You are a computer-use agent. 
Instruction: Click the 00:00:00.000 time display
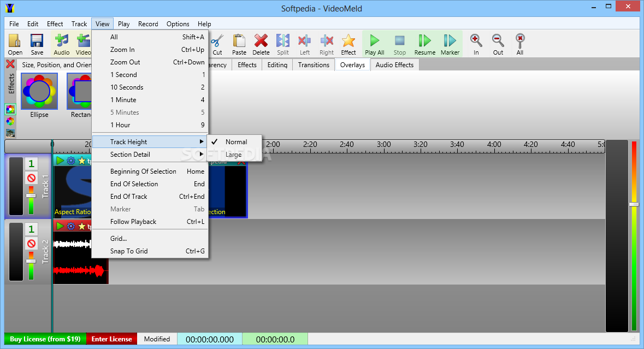(x=210, y=339)
